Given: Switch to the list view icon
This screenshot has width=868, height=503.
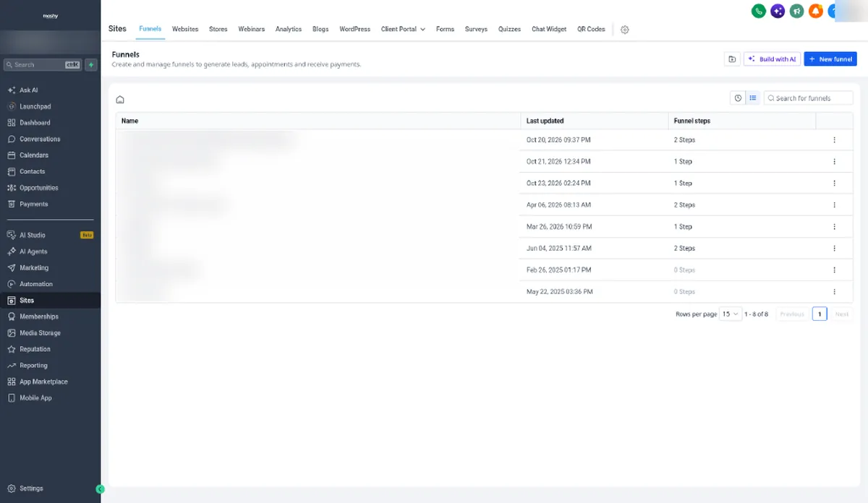Looking at the screenshot, I should tap(753, 98).
